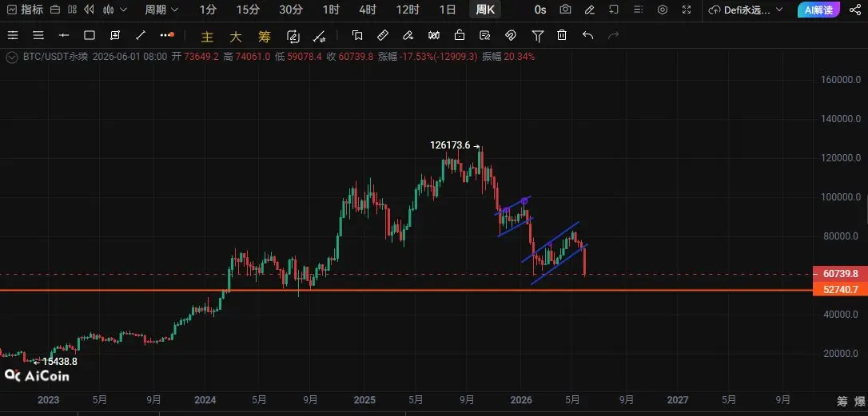Switch to the 30分 timeframe
868x416 pixels.
coord(291,10)
